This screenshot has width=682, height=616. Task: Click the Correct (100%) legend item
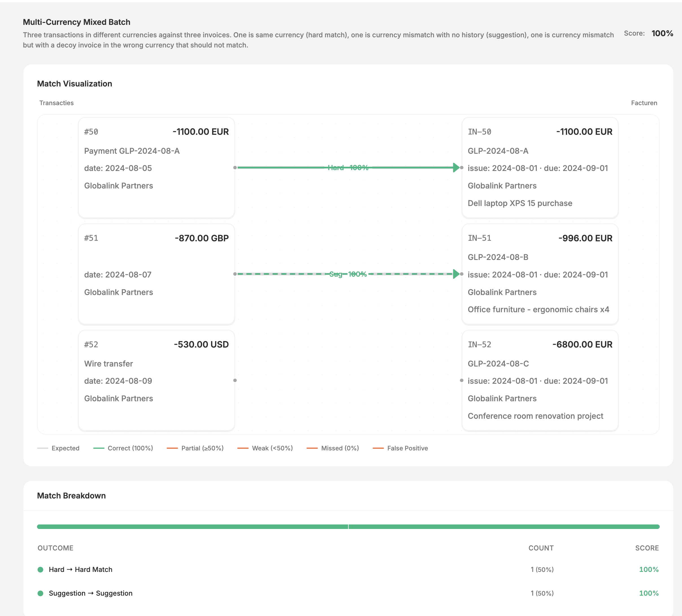tap(130, 448)
